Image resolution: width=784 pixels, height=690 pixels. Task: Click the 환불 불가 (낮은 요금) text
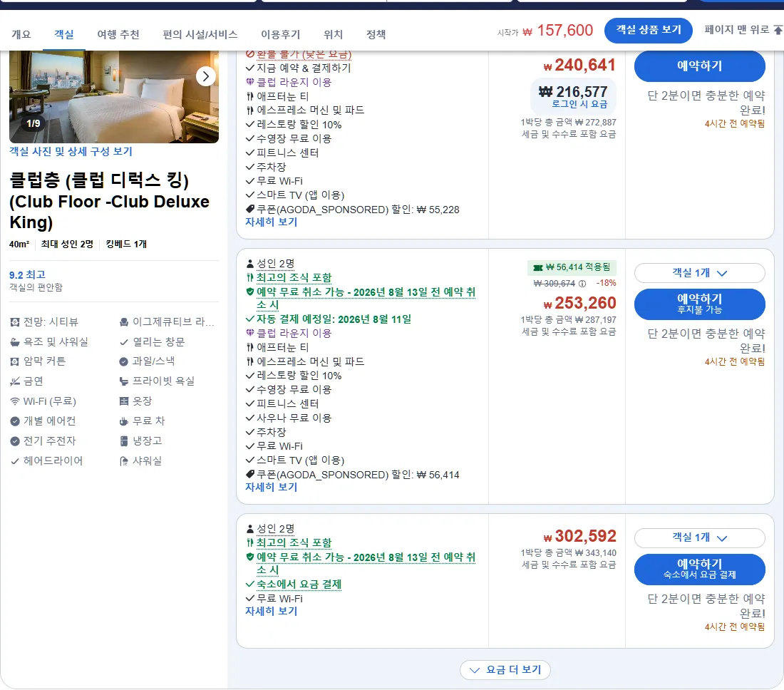click(304, 54)
